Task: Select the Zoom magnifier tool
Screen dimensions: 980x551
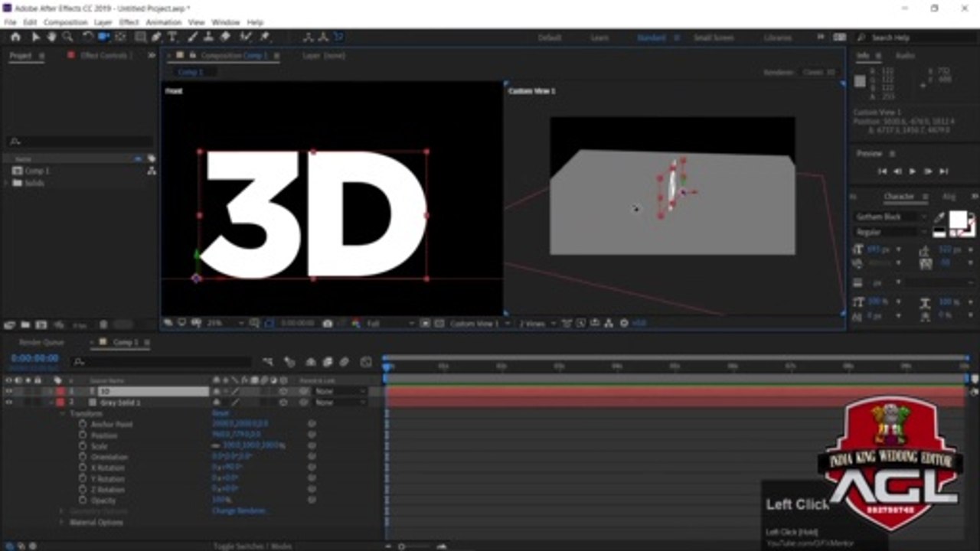Action: point(67,37)
